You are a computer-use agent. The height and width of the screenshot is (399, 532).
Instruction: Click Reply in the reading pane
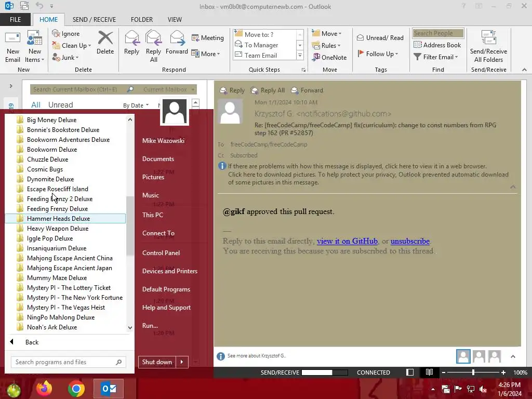pyautogui.click(x=232, y=90)
